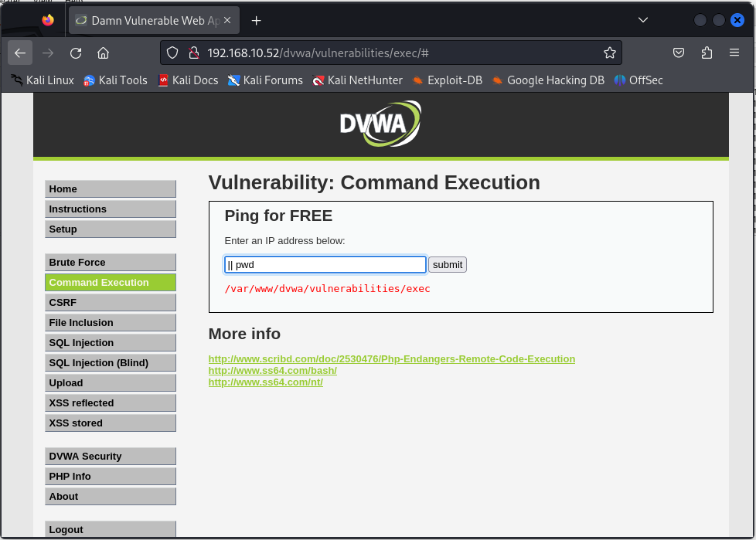Image resolution: width=756 pixels, height=540 pixels.
Task: Click the Firefox logo icon
Action: coord(48,20)
